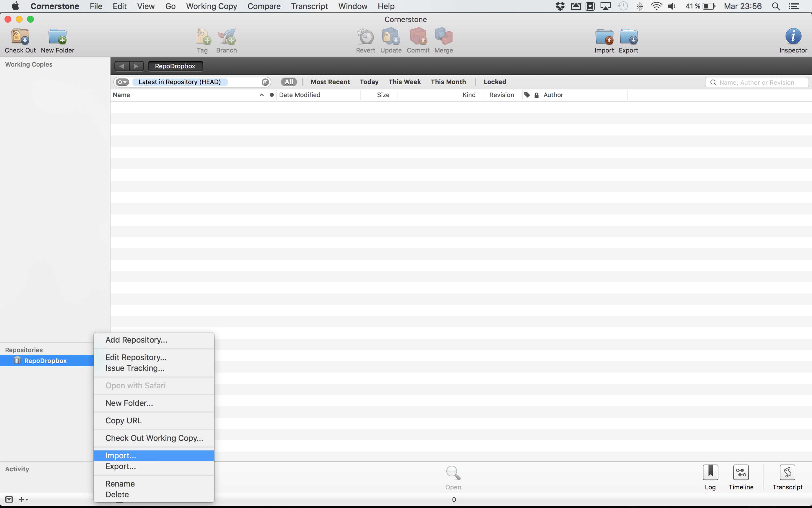This screenshot has height=508, width=812.
Task: Sort by Author column
Action: point(584,95)
